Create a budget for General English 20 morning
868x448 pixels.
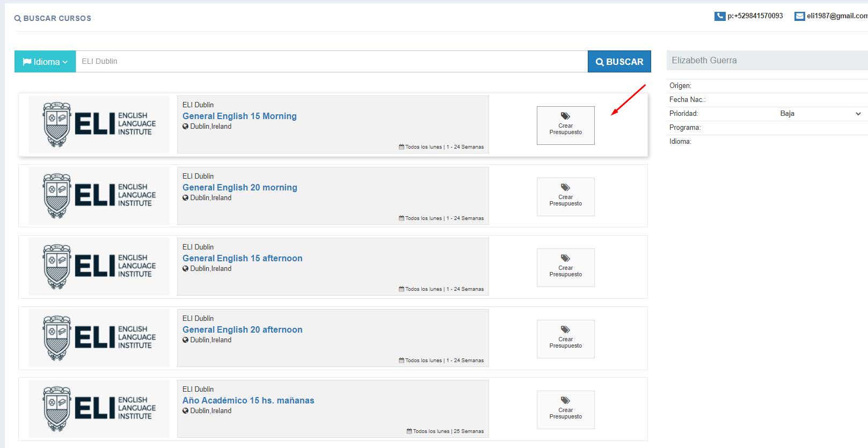tap(565, 196)
